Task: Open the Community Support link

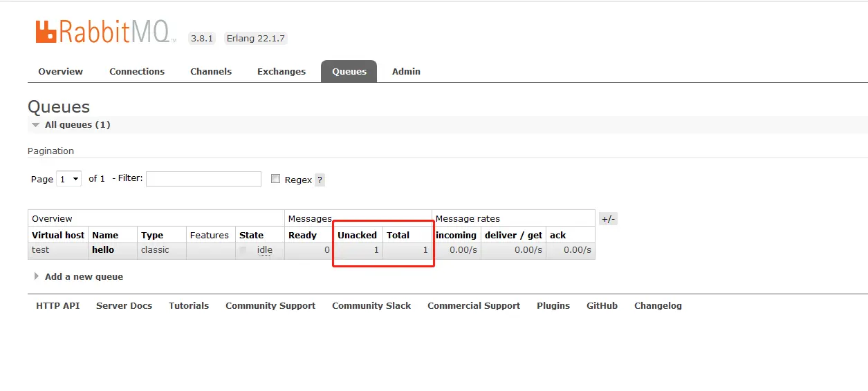Action: coord(270,305)
